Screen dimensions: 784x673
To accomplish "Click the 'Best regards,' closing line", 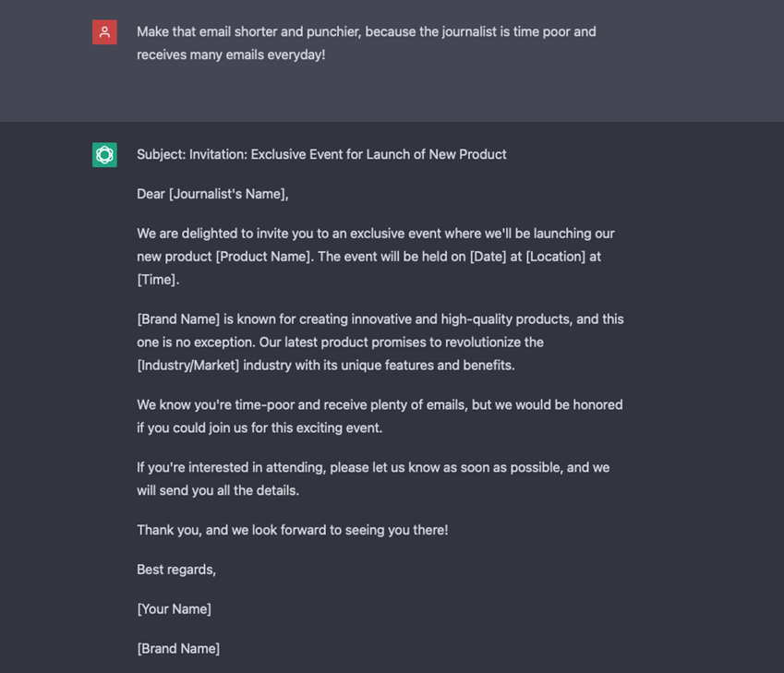I will (x=176, y=570).
